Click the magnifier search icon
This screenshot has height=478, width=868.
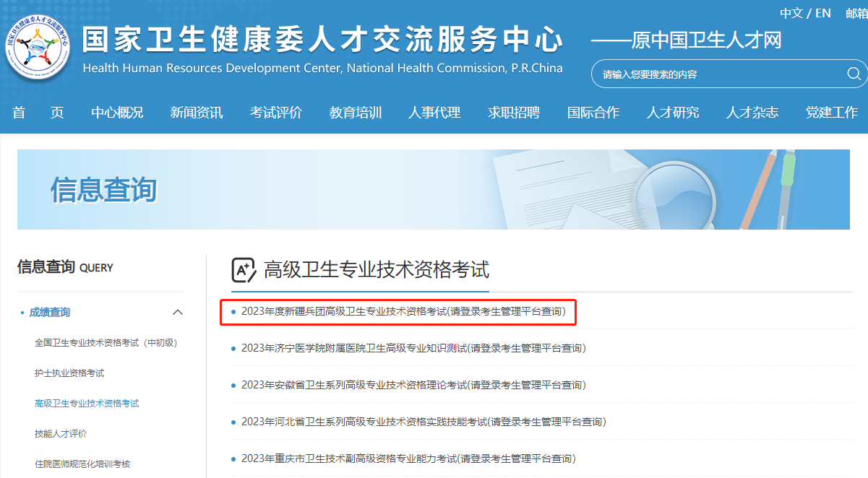click(x=854, y=74)
